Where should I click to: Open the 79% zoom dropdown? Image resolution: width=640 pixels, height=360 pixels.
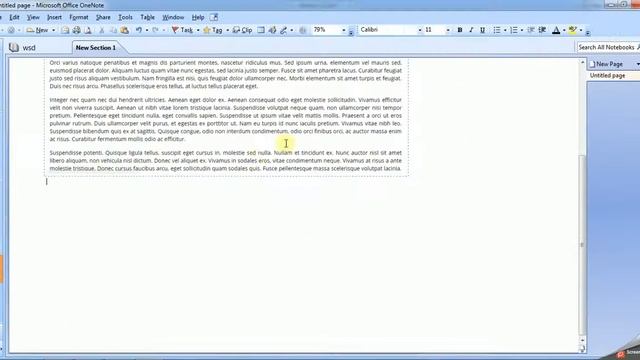click(344, 30)
